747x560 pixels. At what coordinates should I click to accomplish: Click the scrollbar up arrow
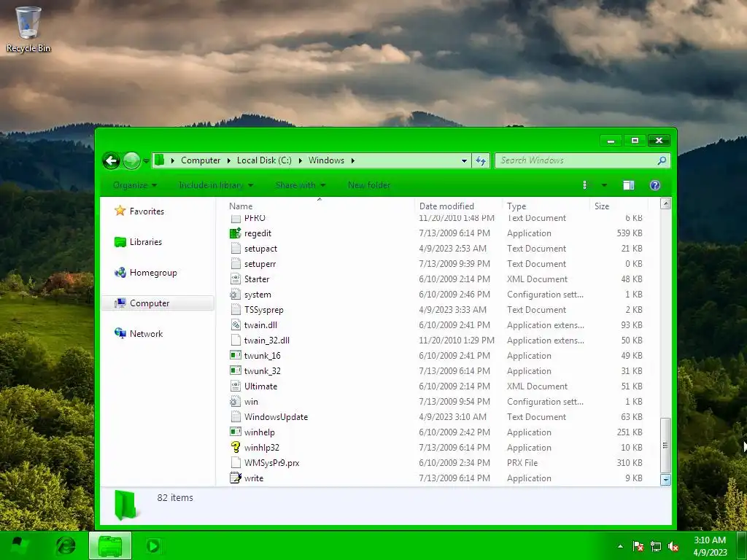pos(665,204)
